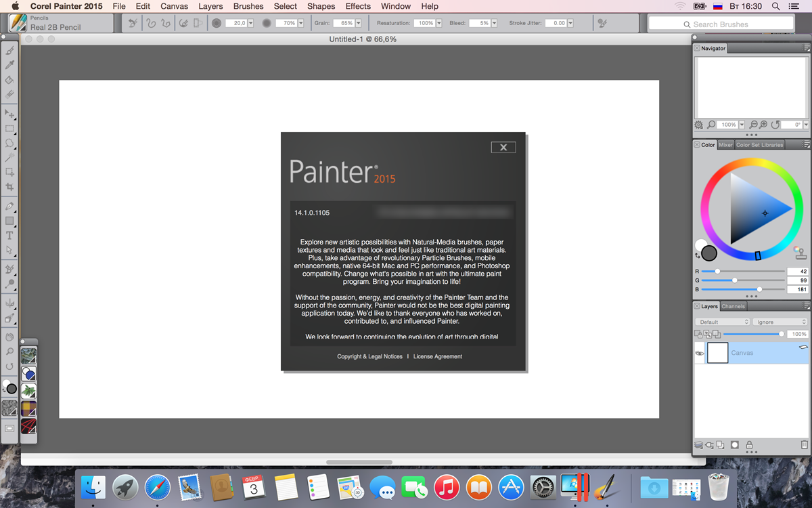
Task: Adjust the blue B color slider
Action: click(743, 289)
